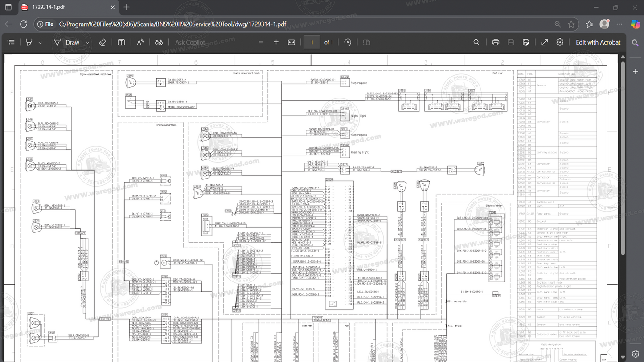Toggle the highlighter tool
Image resolution: width=644 pixels, height=362 pixels.
click(x=29, y=42)
